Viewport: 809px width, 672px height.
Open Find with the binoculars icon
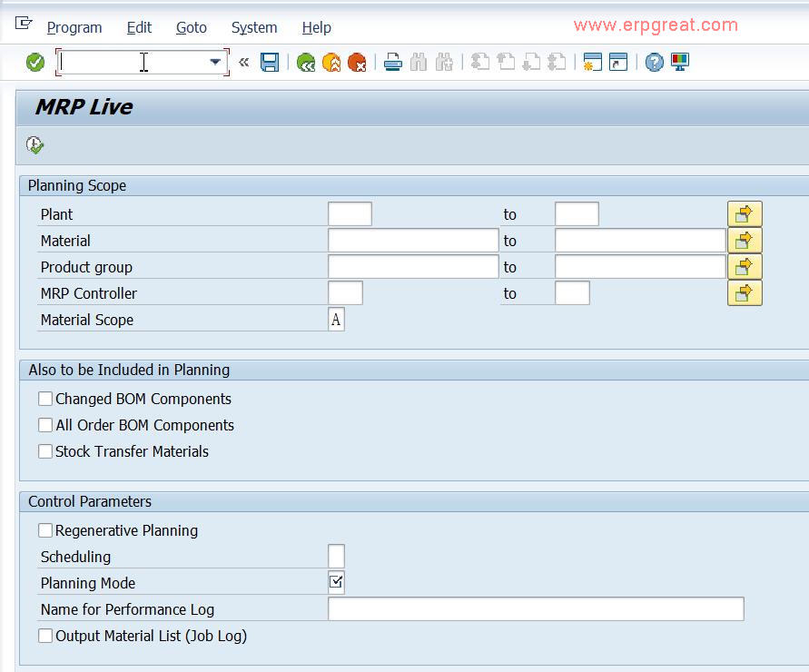click(x=419, y=62)
